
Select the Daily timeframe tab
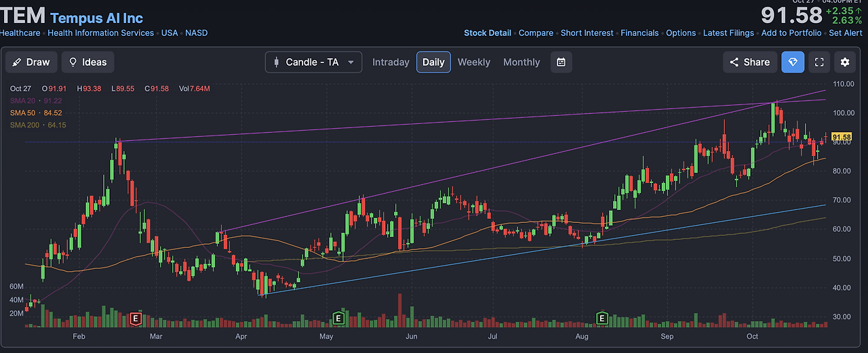[x=433, y=62]
